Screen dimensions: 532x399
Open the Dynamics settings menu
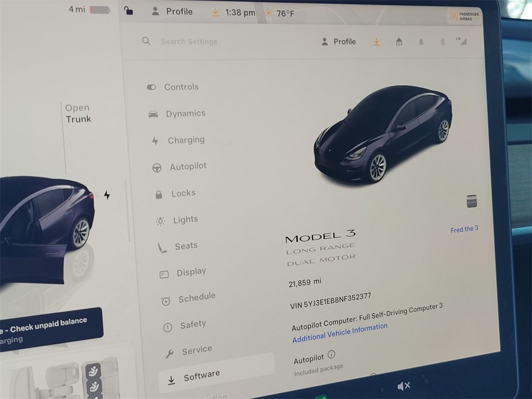coord(177,114)
